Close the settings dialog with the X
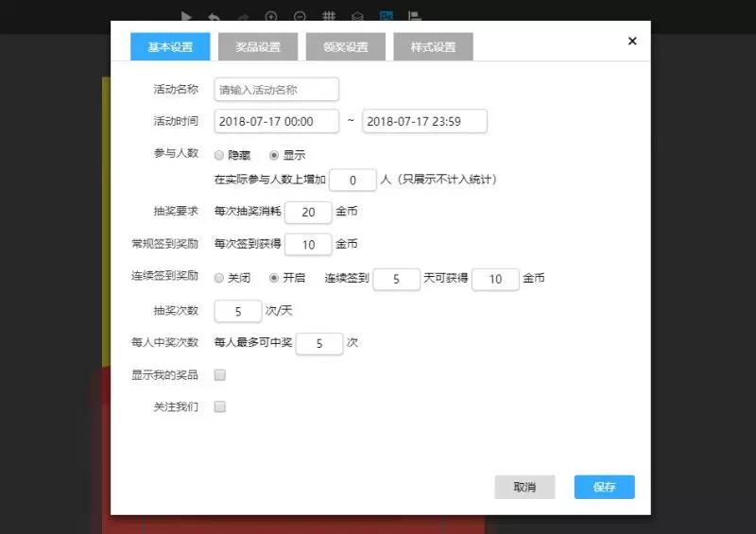Viewport: 756px width, 534px height. (x=632, y=41)
